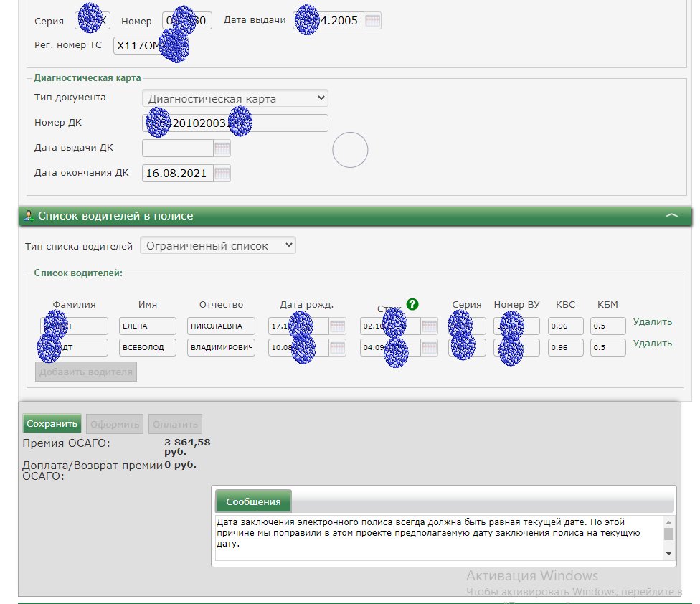
Task: Open the Тип документа dropdown
Action: pyautogui.click(x=235, y=98)
